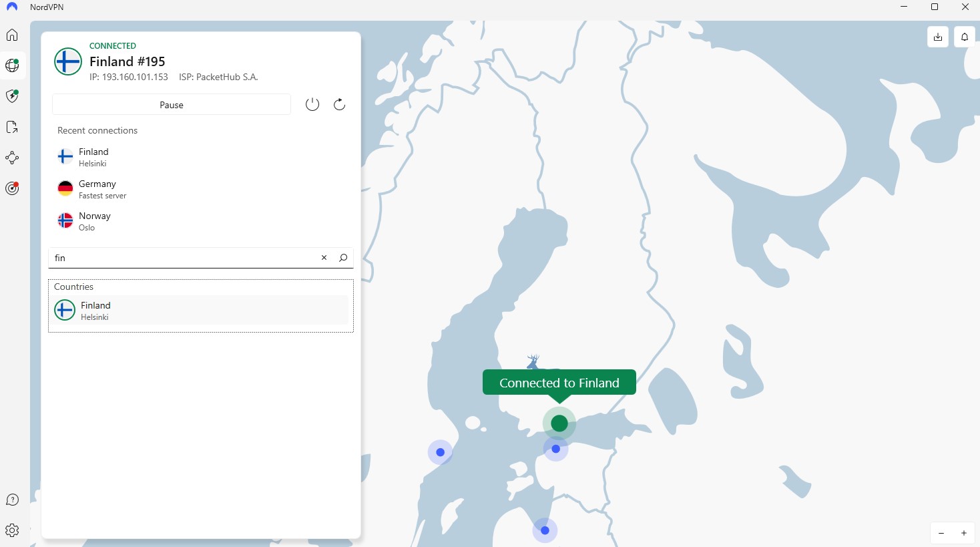Viewport: 980px width, 547px height.
Task: Open Help and support icon
Action: 12,500
